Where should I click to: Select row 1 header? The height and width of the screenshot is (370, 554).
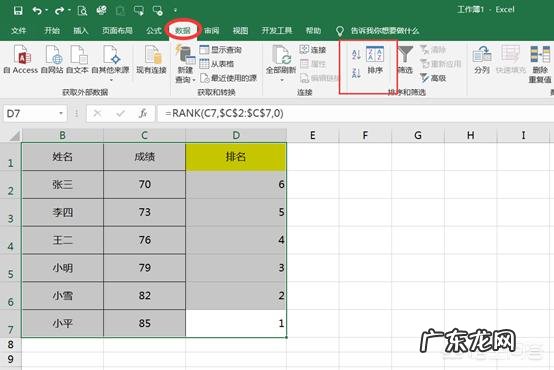click(x=11, y=157)
